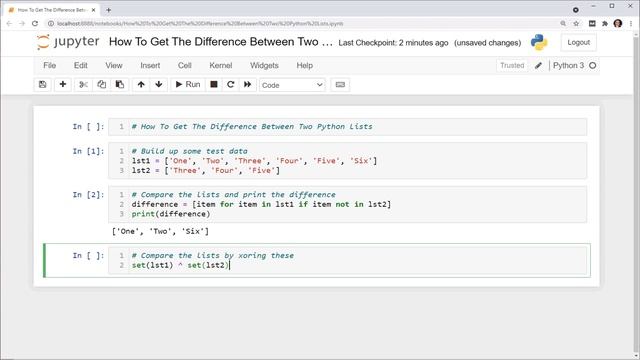Paste cells below icon

(x=120, y=84)
